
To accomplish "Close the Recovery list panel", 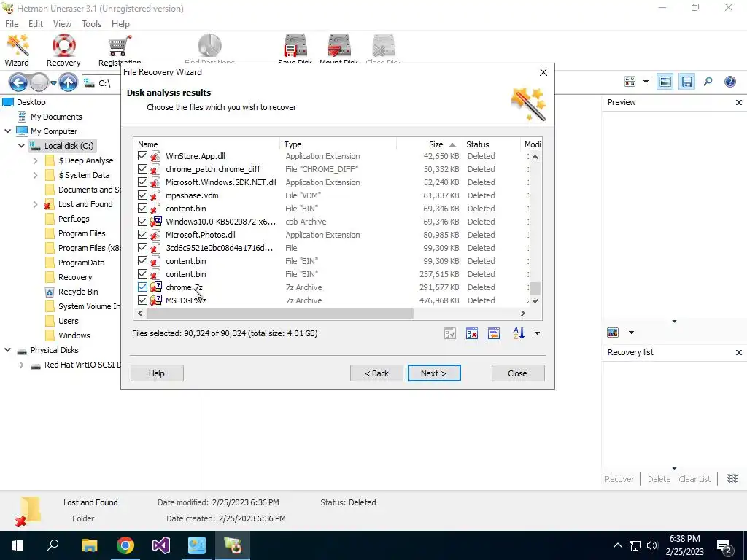I will (x=739, y=352).
